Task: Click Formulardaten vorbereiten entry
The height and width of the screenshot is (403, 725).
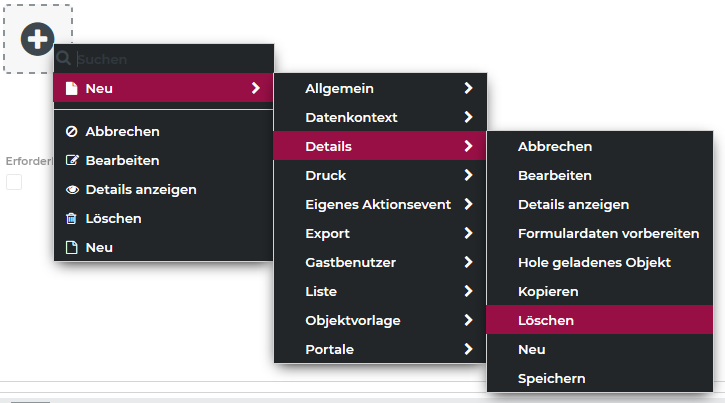Action: pos(608,234)
